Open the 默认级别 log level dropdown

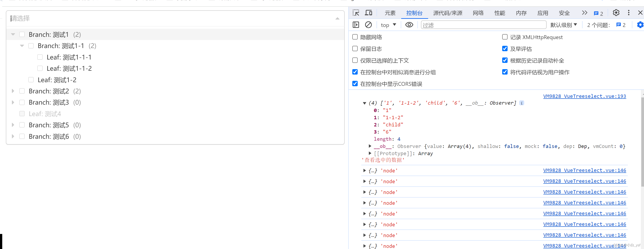[563, 25]
